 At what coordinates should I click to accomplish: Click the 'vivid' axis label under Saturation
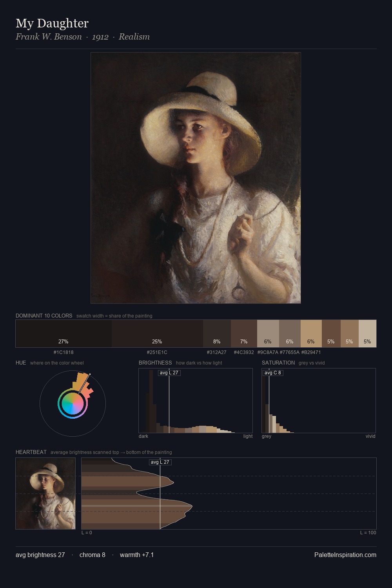tap(370, 436)
